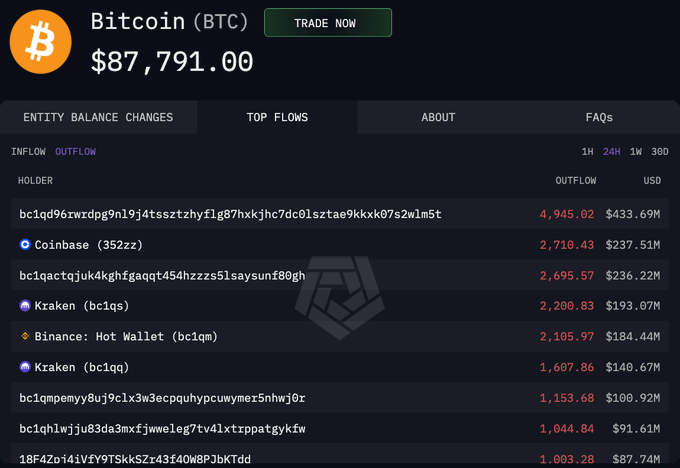Sort by the OUTFLOW column header
This screenshot has height=468, width=680.
[x=575, y=181]
